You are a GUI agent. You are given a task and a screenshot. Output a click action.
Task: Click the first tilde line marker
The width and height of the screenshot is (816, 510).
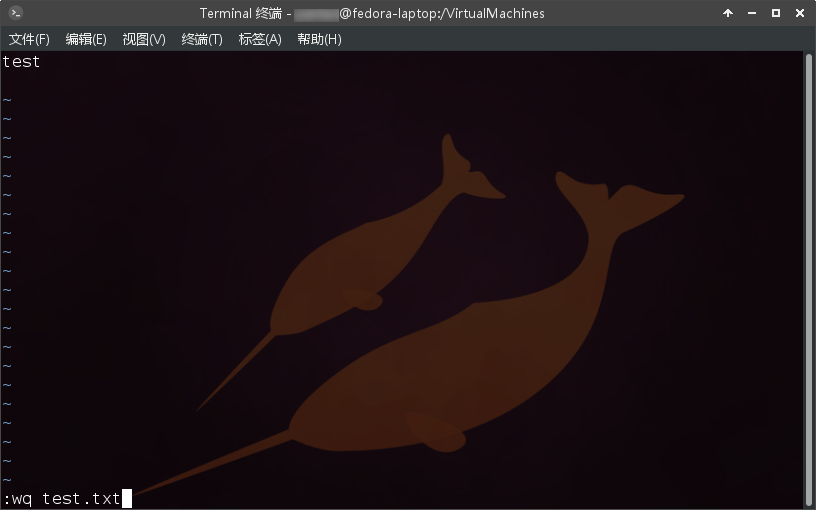click(x=7, y=100)
